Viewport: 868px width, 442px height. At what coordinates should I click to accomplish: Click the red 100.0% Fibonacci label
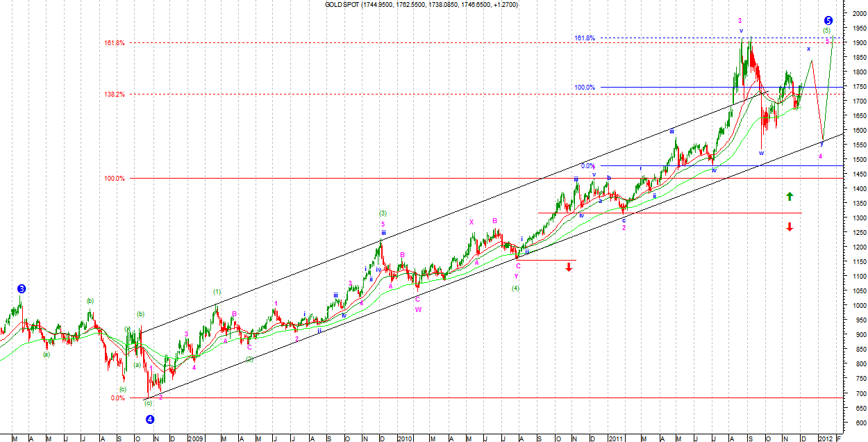(x=114, y=179)
